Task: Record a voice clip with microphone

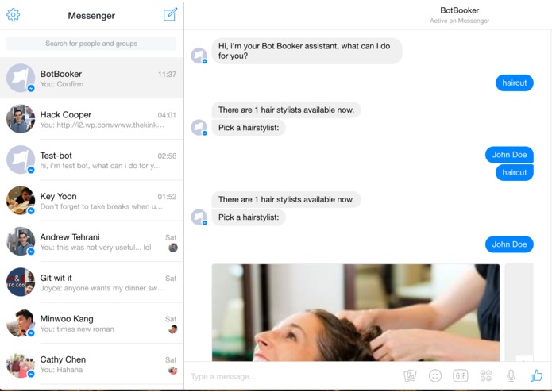Action: (x=511, y=376)
